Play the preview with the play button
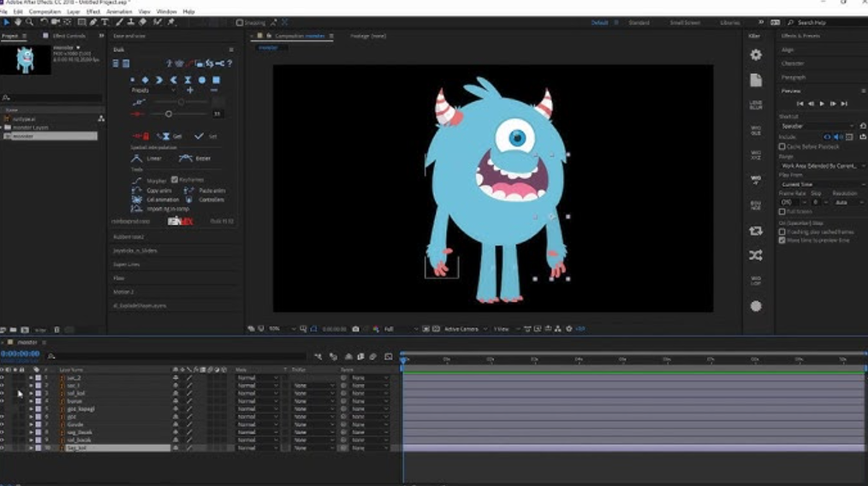Image resolution: width=868 pixels, height=486 pixels. coord(822,104)
